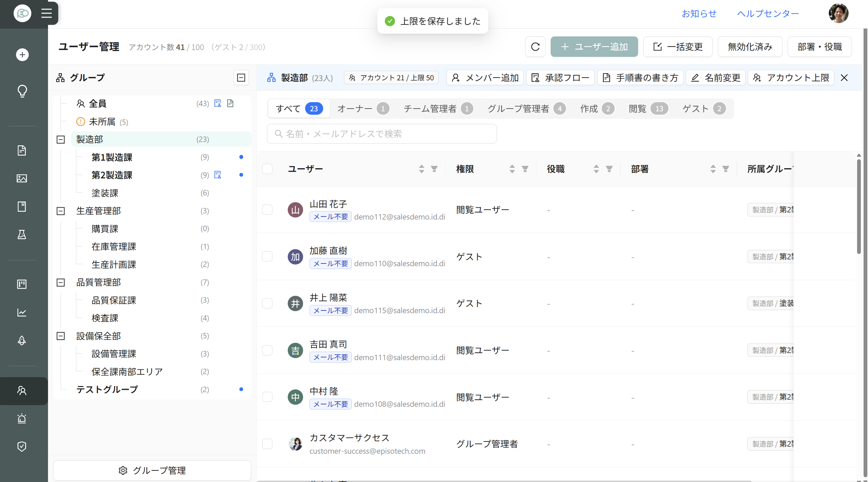Viewport: 868px width, 482px height.
Task: Open the document icon in sidebar
Action: 22,150
